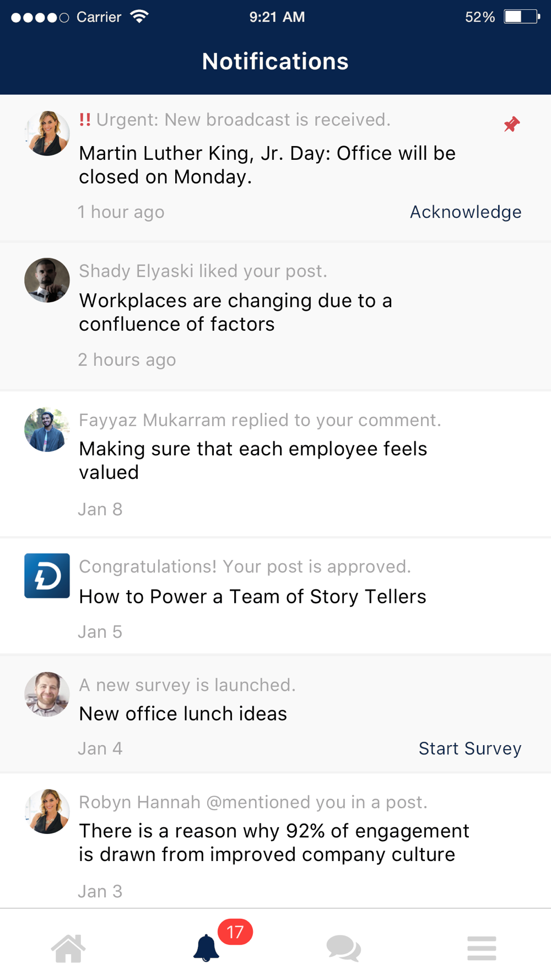Tap Robyn Hannah's avatar on the mention
This screenshot has width=551, height=980.
(47, 811)
